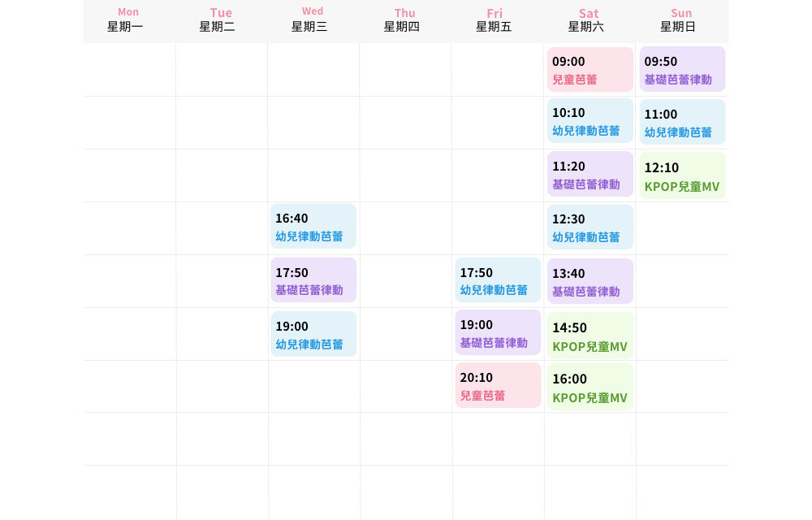Select Wednesday 17:50 基礎芭蕾律動 class
812x520 pixels.
(313, 280)
